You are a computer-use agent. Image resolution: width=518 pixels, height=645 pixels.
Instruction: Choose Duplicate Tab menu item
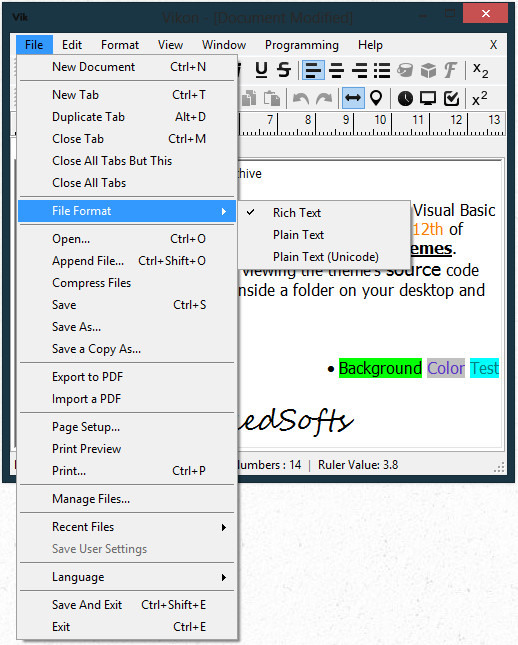tap(127, 117)
